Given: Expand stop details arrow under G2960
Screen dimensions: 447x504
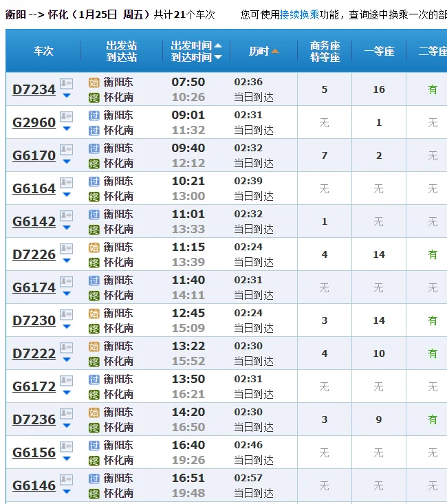Looking at the screenshot, I should [67, 129].
